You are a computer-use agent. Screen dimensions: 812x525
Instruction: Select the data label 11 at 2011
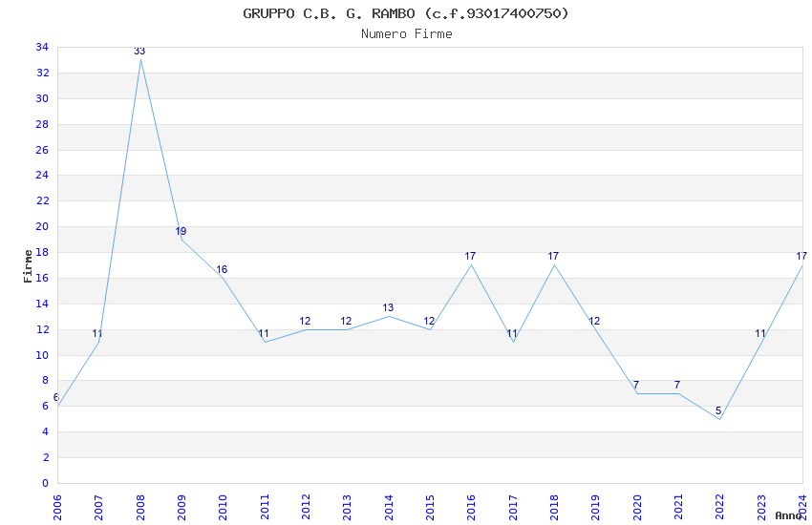264,334
